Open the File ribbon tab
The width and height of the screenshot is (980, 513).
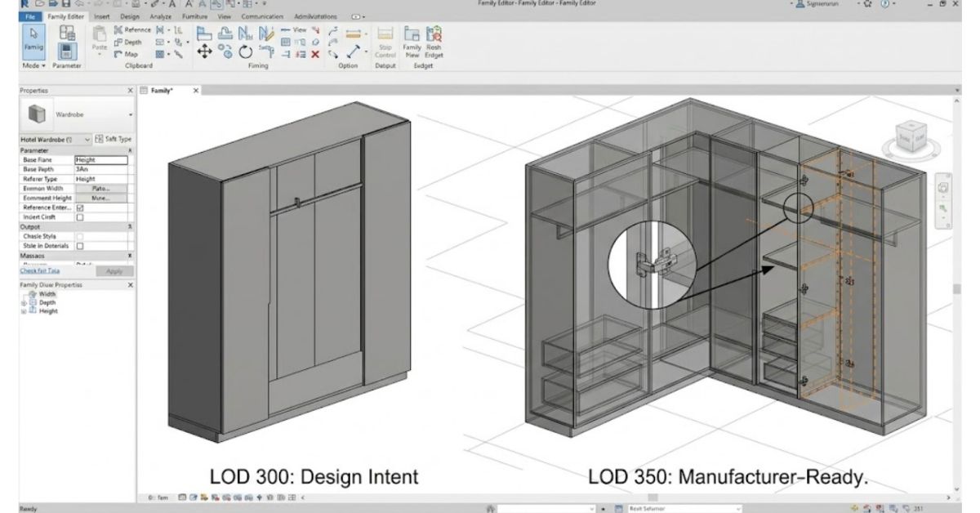pyautogui.click(x=29, y=16)
